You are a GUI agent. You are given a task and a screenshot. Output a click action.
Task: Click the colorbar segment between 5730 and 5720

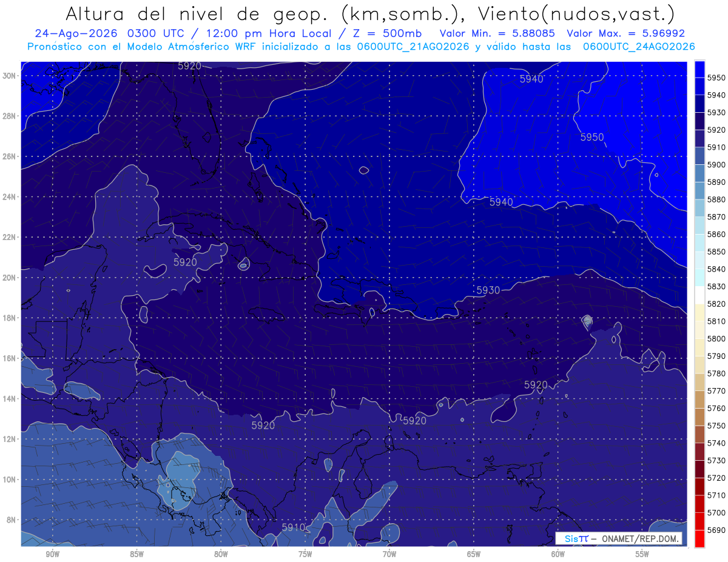coord(699,469)
